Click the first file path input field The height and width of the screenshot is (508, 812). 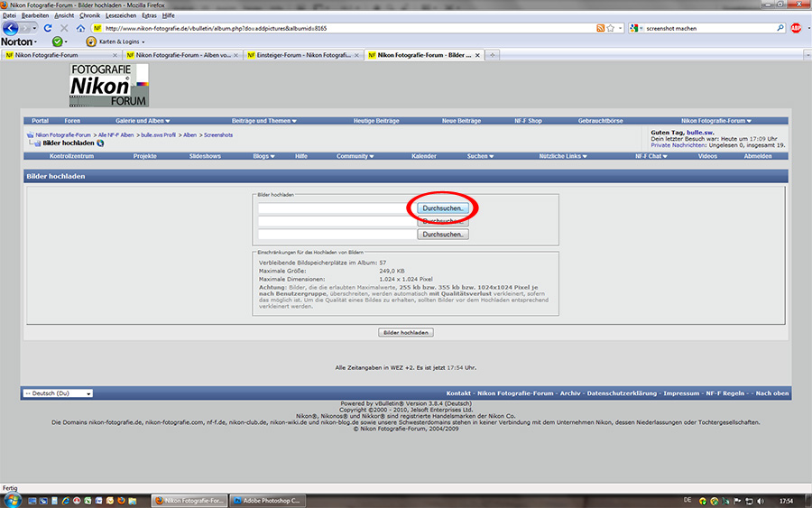[x=337, y=208]
